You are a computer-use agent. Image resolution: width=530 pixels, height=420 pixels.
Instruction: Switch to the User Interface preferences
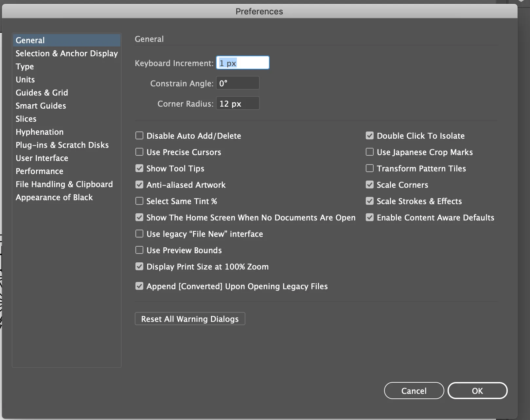point(42,158)
